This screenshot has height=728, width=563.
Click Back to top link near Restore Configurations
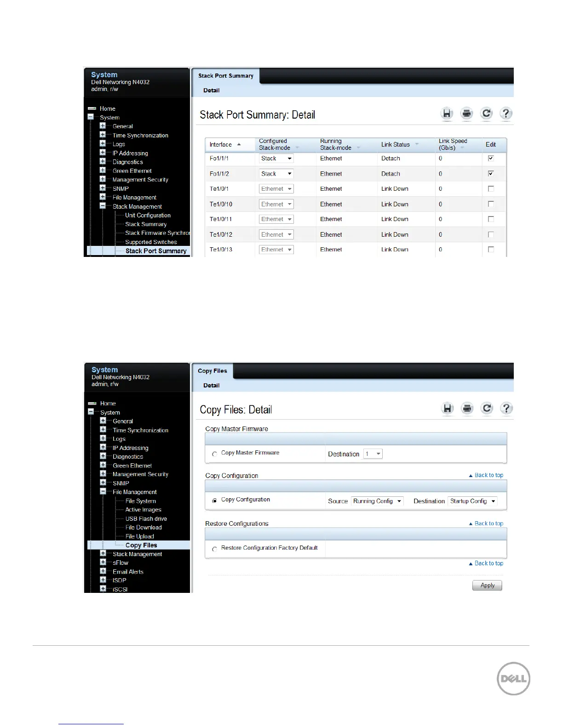tap(486, 523)
